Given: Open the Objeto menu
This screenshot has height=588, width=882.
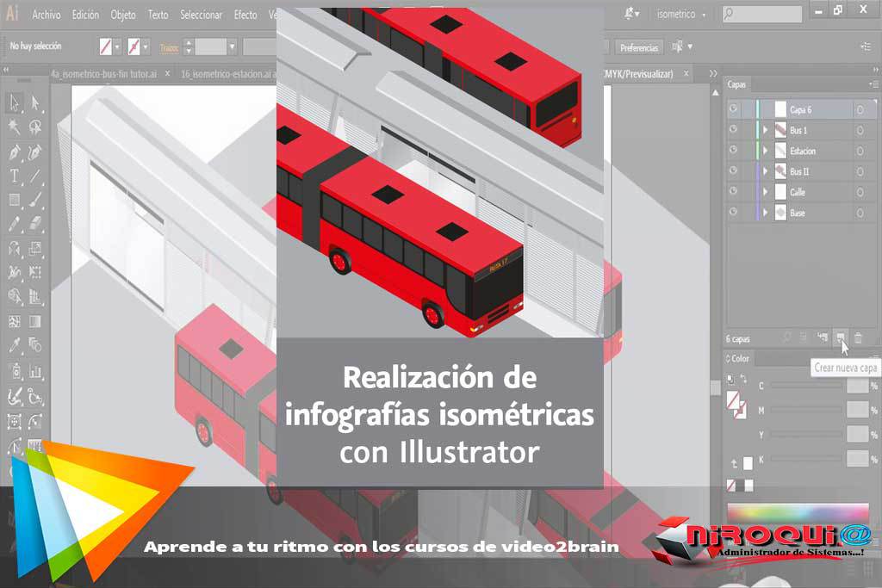Looking at the screenshot, I should (123, 15).
